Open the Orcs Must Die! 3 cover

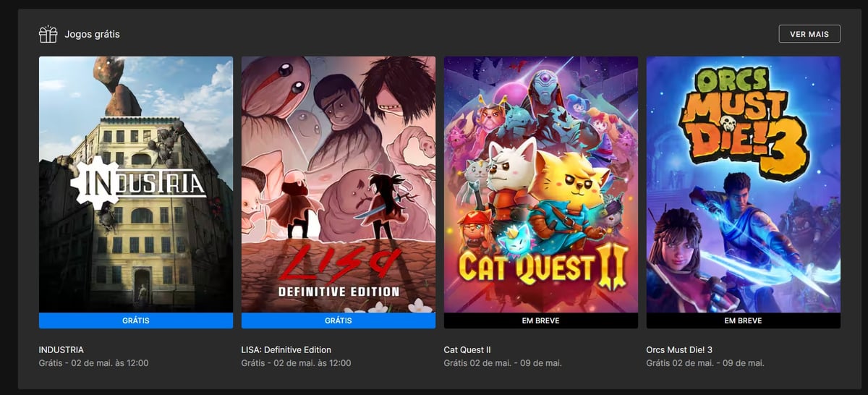[x=744, y=184]
